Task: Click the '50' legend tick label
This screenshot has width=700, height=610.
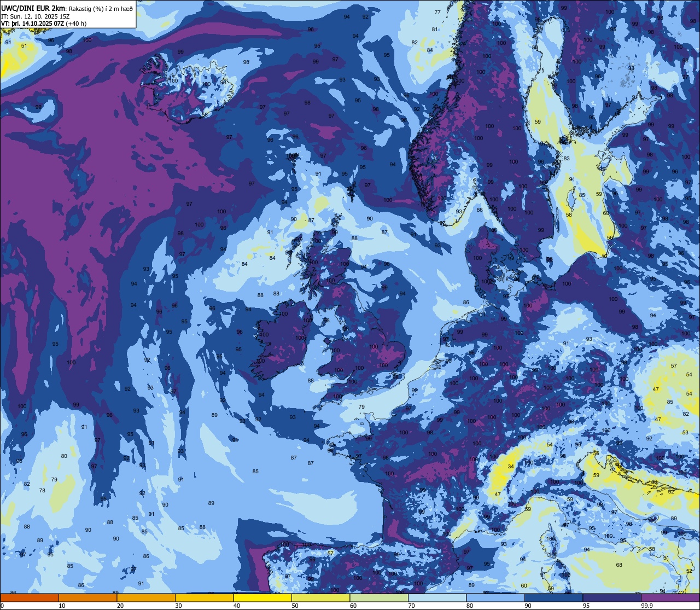Action: [x=295, y=606]
